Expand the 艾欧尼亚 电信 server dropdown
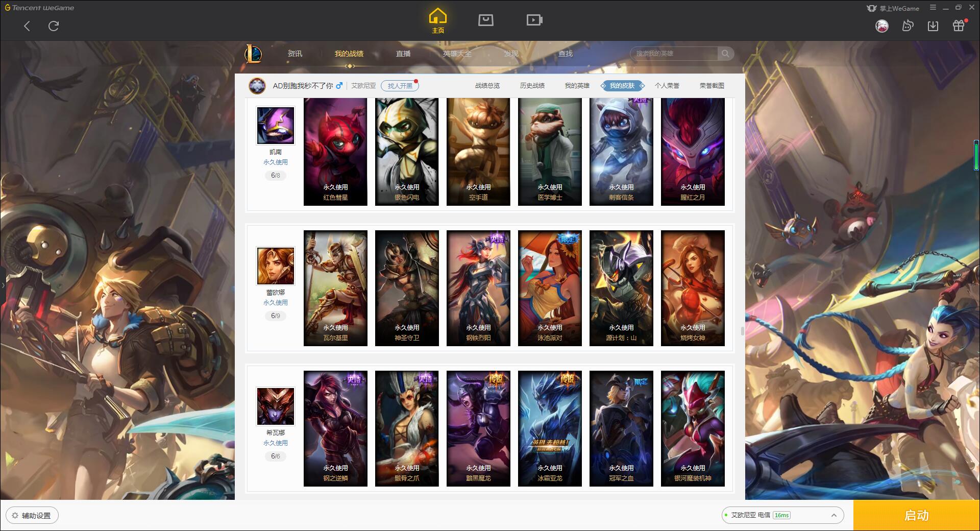This screenshot has width=980, height=531. pyautogui.click(x=782, y=515)
